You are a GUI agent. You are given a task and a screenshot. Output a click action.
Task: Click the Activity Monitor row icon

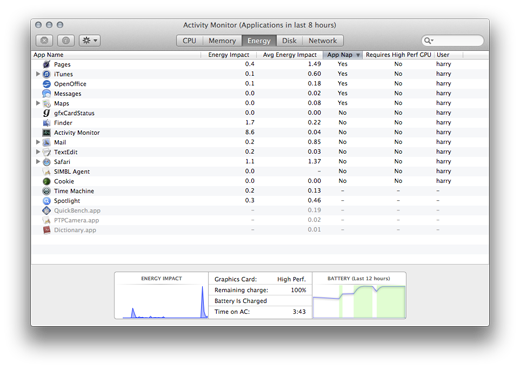[x=47, y=132]
